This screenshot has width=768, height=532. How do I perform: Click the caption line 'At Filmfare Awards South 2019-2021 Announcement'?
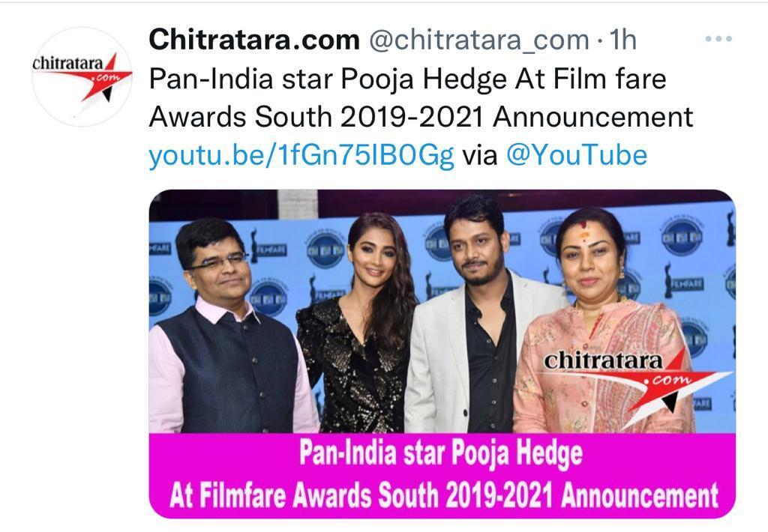click(x=443, y=495)
